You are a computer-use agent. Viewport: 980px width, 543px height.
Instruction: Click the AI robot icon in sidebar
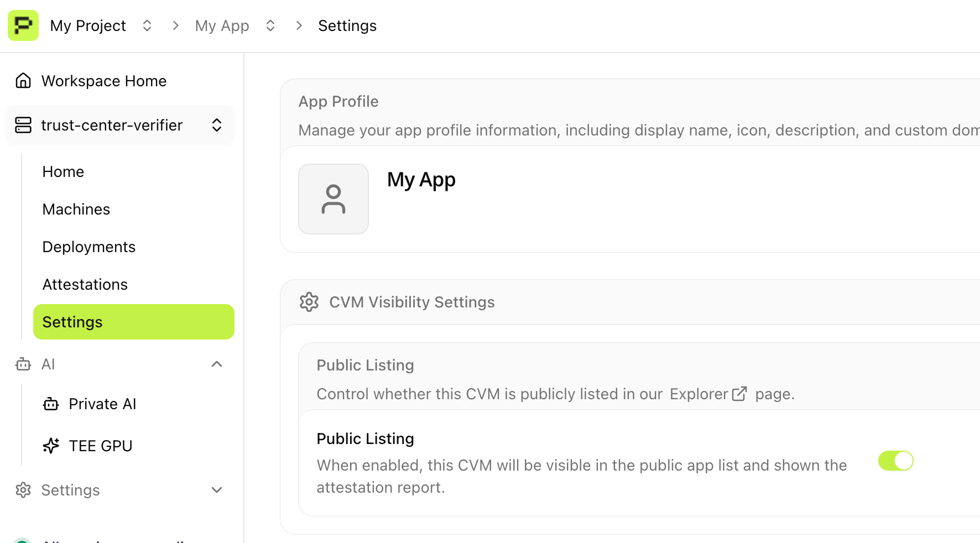tap(23, 364)
